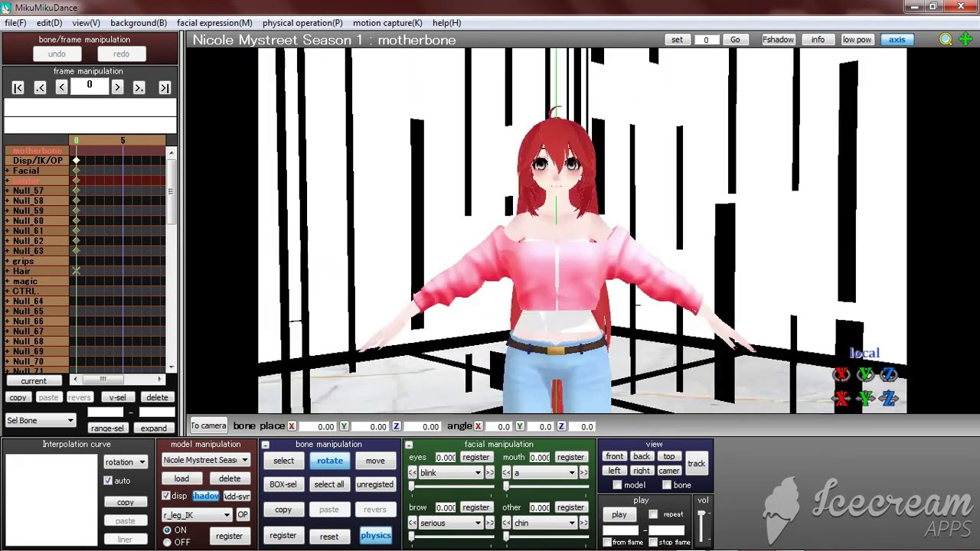Step forward one frame arrow

pyautogui.click(x=117, y=88)
